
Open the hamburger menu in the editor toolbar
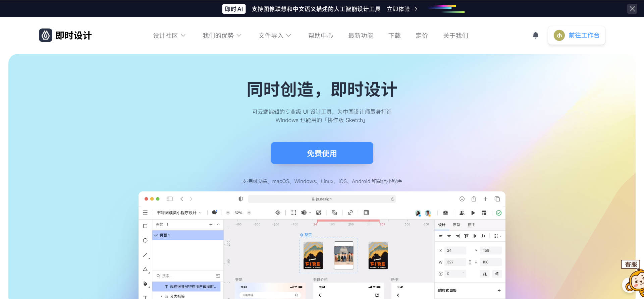[x=145, y=213]
